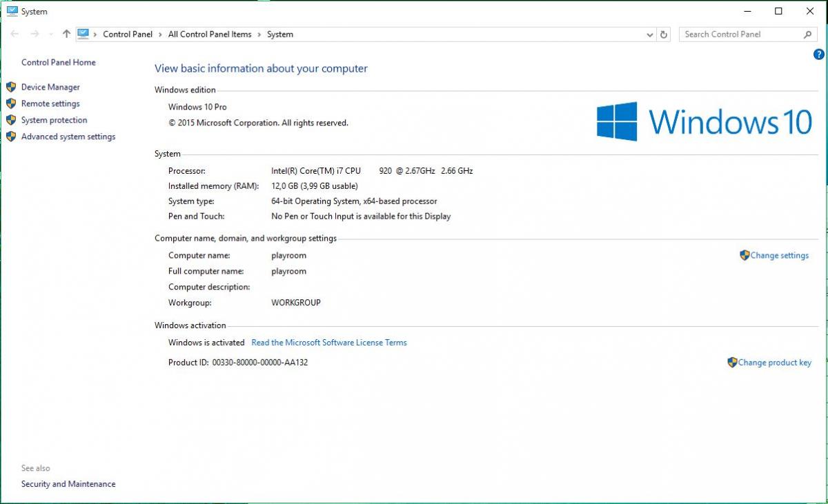Image resolution: width=828 pixels, height=504 pixels.
Task: Open the recent locations dropdown arrow
Action: tap(50, 34)
